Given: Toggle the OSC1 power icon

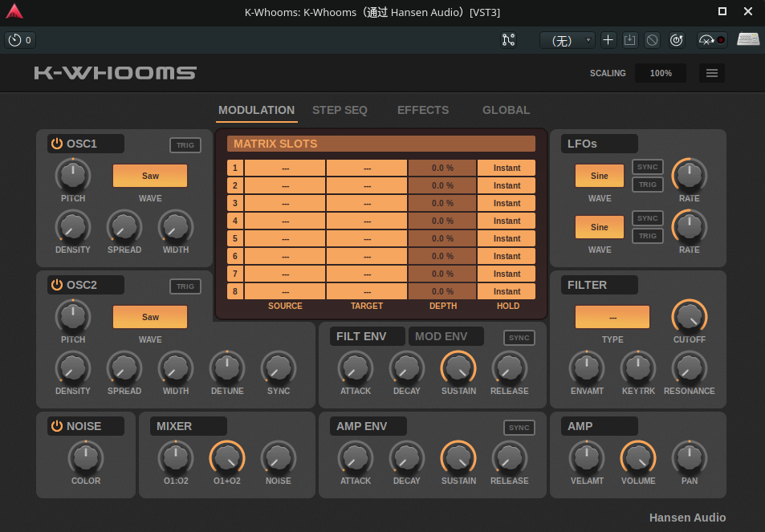Looking at the screenshot, I should tap(57, 144).
